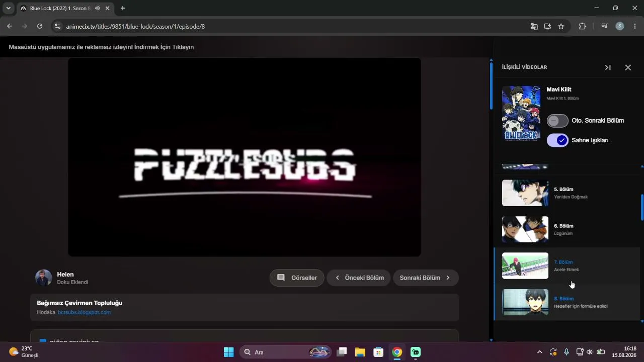Viewport: 644px width, 362px height.
Task: Go to Sonraki Bölüm
Action: [426, 278]
